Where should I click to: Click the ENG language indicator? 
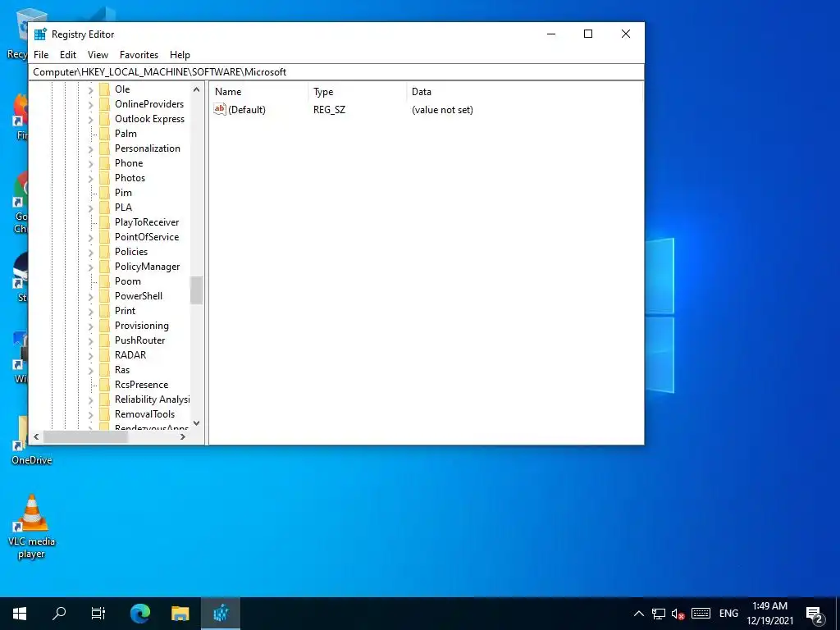click(728, 614)
